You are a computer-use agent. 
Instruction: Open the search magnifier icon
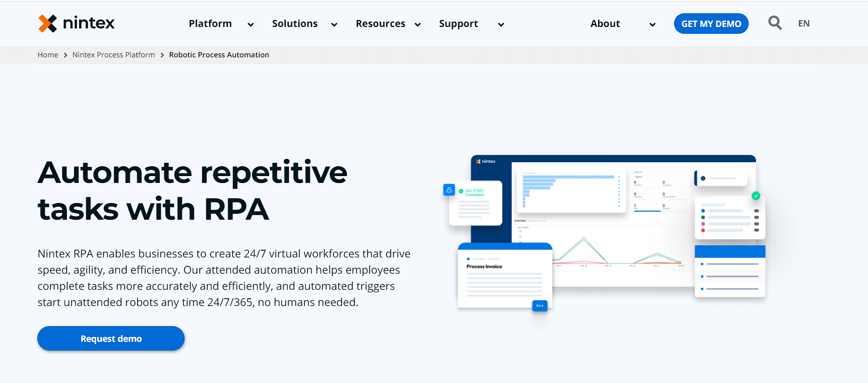coord(775,23)
